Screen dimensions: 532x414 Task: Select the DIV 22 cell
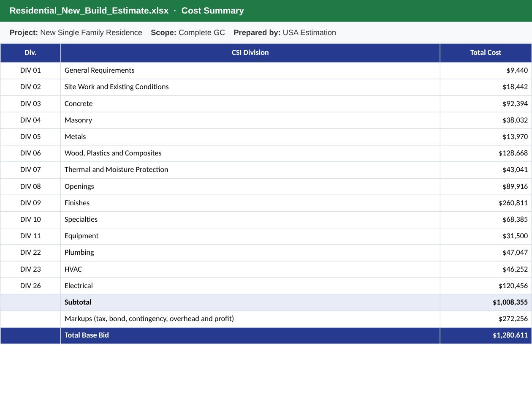click(30, 253)
